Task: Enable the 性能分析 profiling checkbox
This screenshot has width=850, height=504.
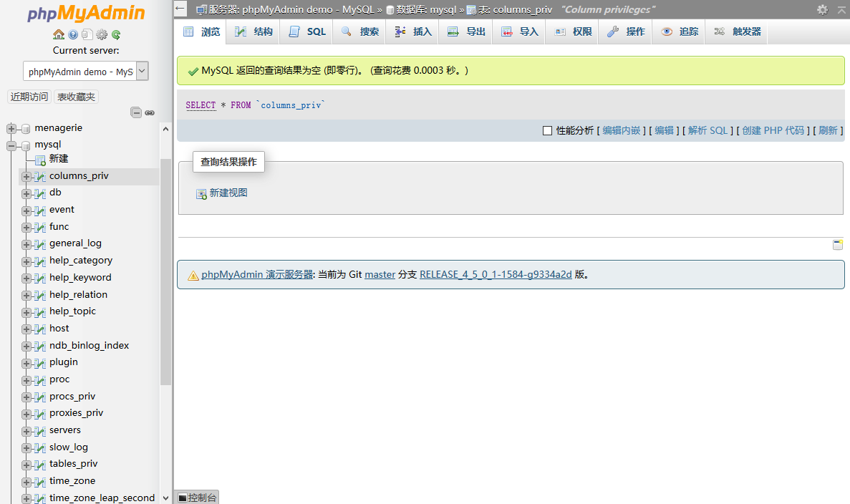Action: click(547, 130)
